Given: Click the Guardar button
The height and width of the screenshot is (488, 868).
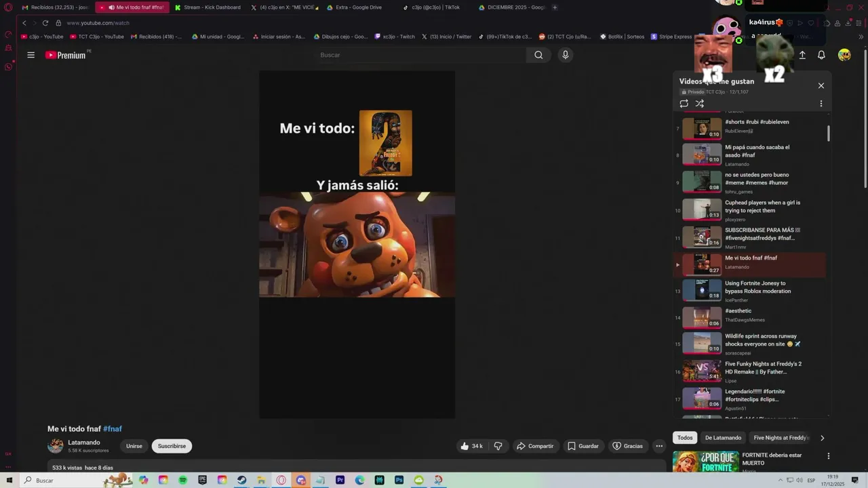Looking at the screenshot, I should pos(583,446).
